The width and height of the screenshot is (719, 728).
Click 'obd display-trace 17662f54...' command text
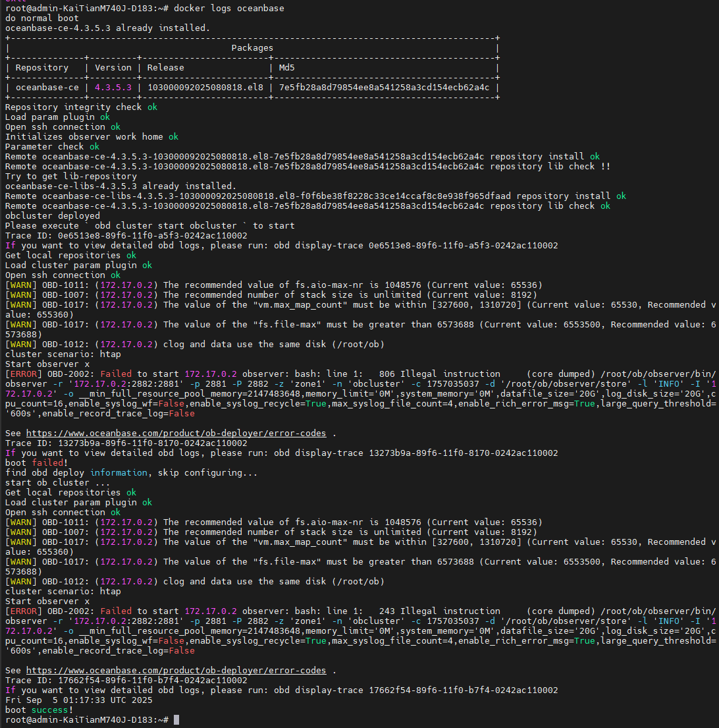(415, 690)
